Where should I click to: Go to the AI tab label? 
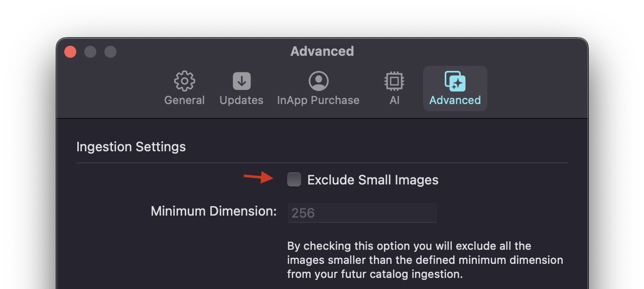point(395,100)
